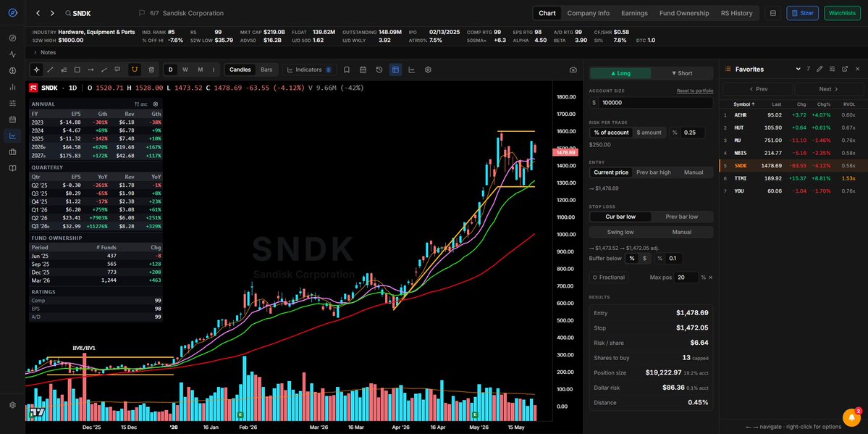The image size is (868, 434).
Task: Open the Company Info tab
Action: click(x=588, y=13)
